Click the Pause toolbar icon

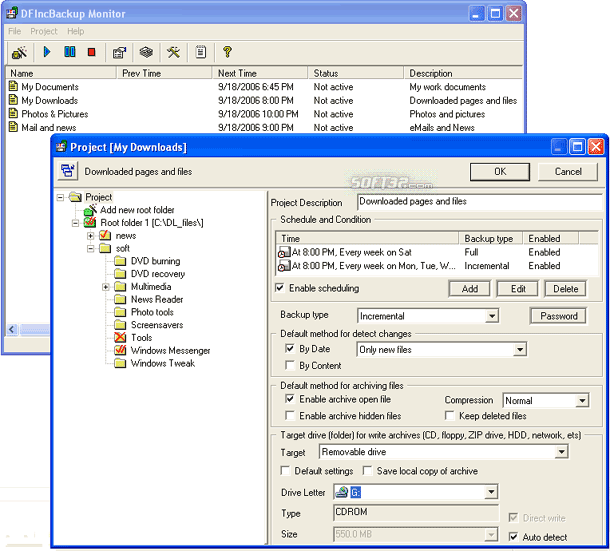pos(70,52)
